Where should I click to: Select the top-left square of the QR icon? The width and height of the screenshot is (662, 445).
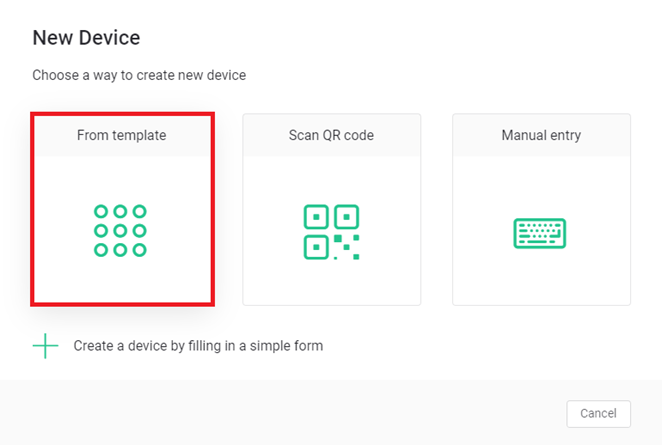pos(316,217)
